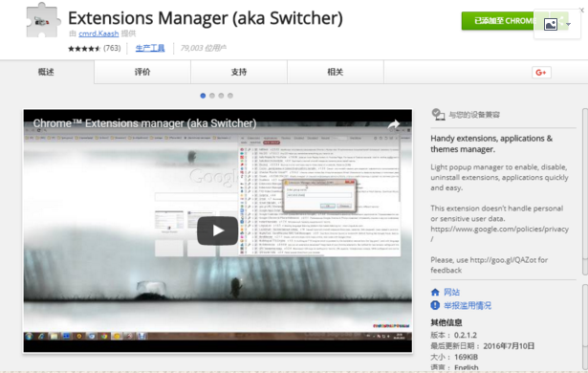
Task: Open the cmrd.Kaash developer link
Action: click(x=98, y=33)
